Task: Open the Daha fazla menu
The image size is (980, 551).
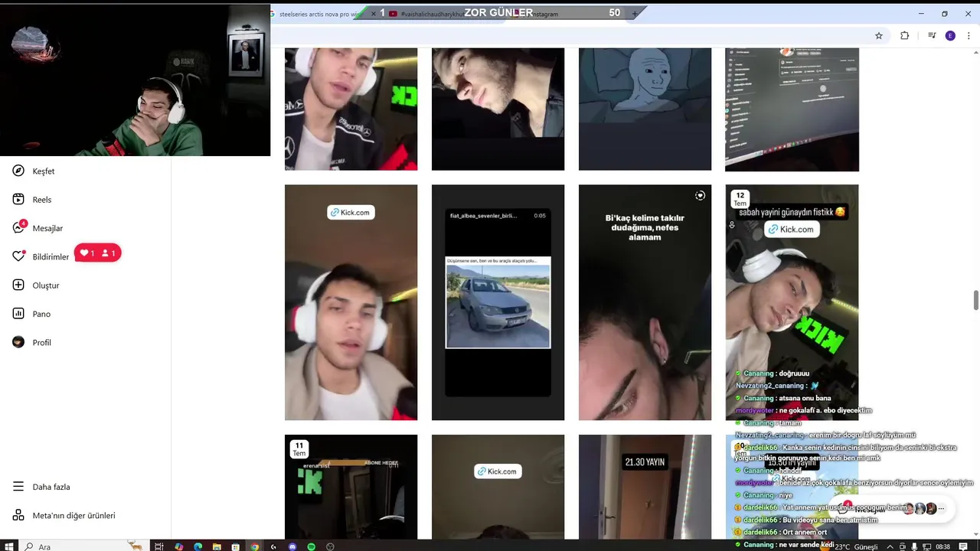Action: click(41, 487)
